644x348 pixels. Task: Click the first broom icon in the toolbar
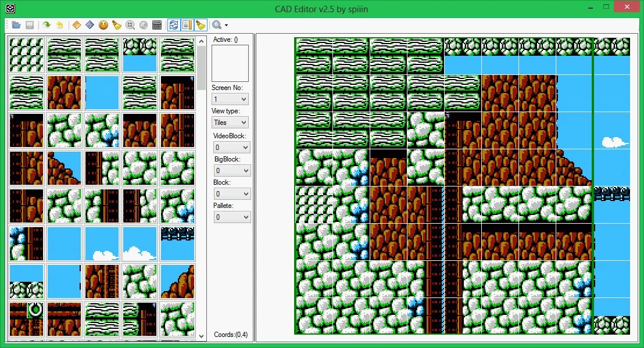(117, 25)
